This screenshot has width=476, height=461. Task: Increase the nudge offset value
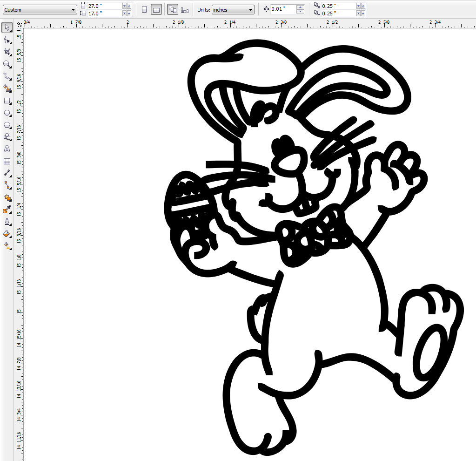300,7
